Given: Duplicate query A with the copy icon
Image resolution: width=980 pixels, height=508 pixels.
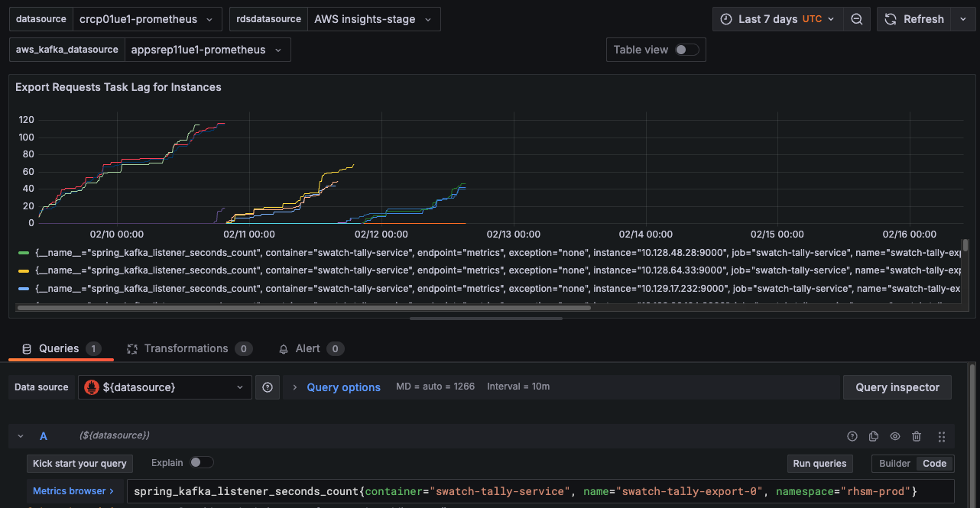Looking at the screenshot, I should [x=874, y=436].
